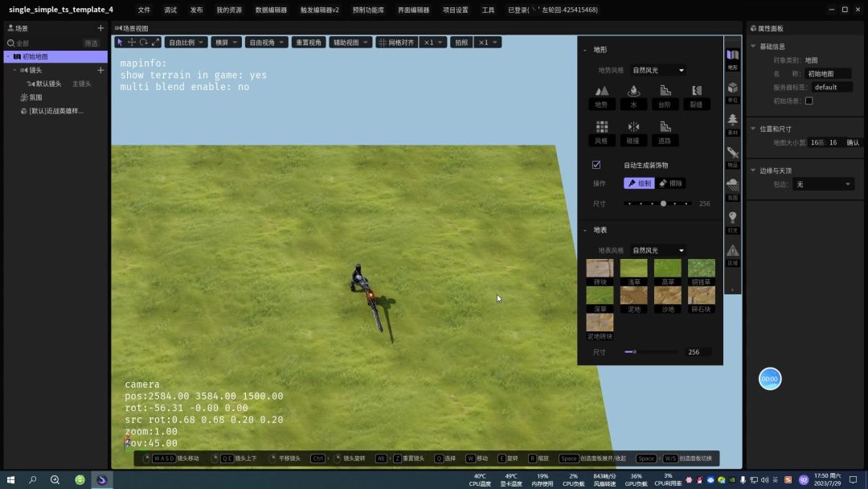Switch to the 氛围 (atmosphere) sidebar panel
The width and height of the screenshot is (868, 489).
tap(732, 187)
